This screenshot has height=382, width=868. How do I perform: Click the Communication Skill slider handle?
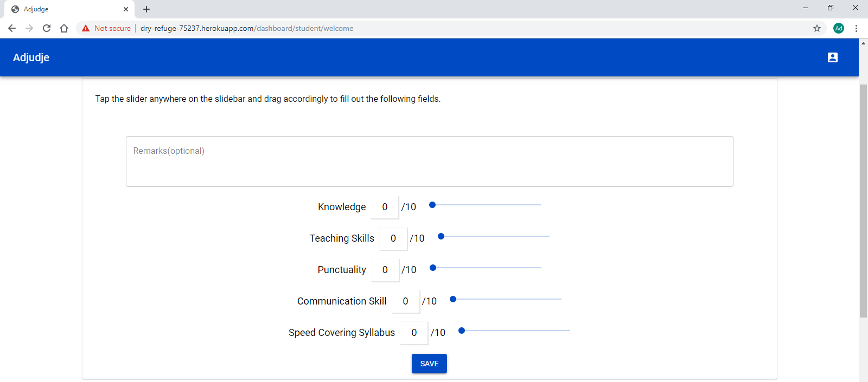tap(453, 299)
